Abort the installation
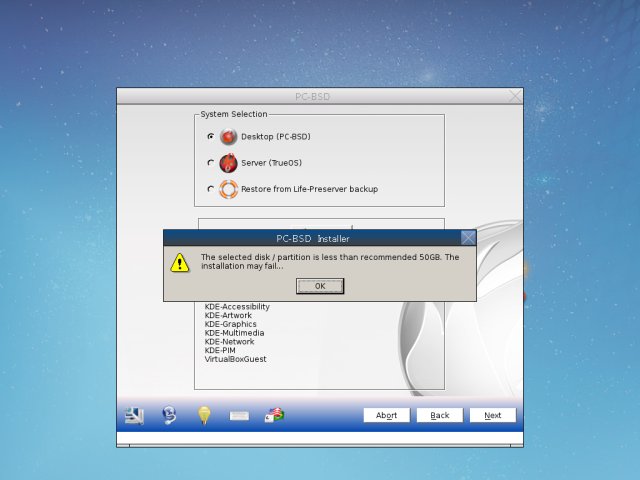This screenshot has width=640, height=480. click(387, 415)
